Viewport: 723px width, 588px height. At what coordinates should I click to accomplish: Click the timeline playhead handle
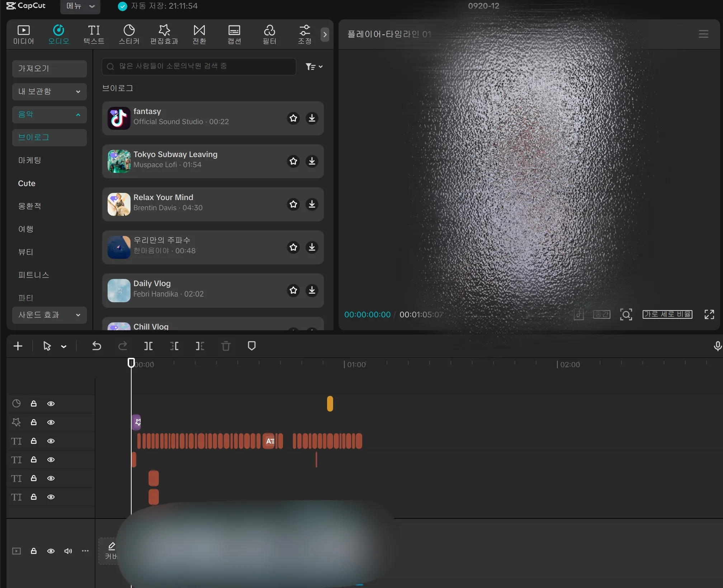(x=131, y=363)
